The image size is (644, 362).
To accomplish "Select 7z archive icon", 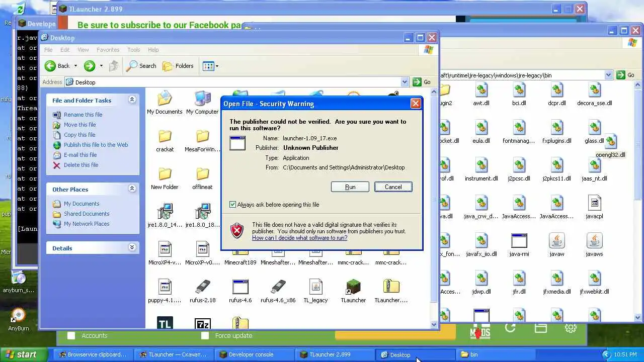I will point(202,324).
